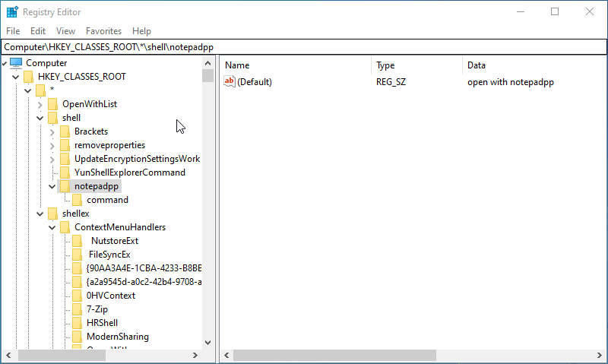Click tree pane scroll up arrow
608x364 pixels.
click(207, 63)
